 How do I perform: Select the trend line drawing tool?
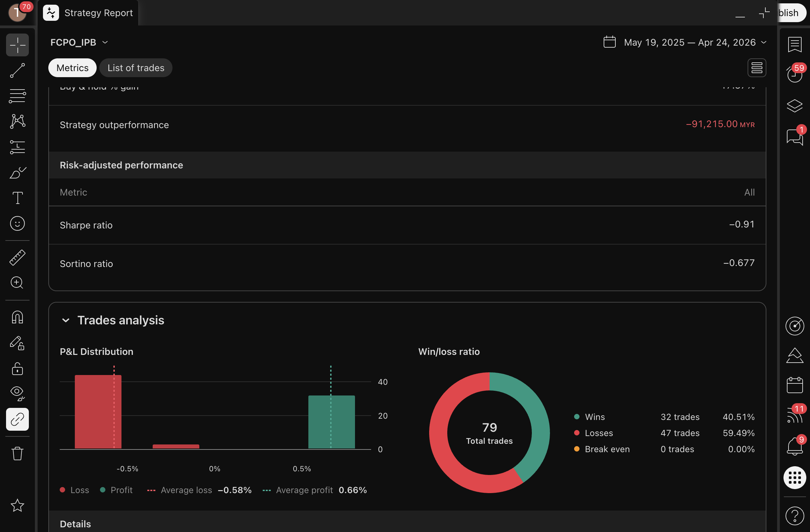[x=17, y=70]
